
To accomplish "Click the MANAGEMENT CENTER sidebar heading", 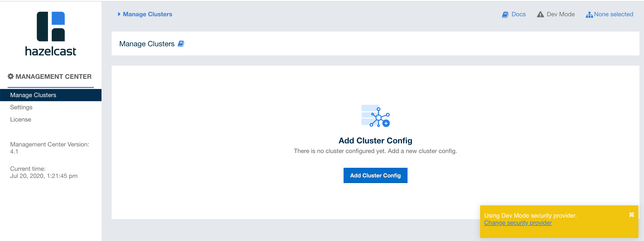I will (53, 77).
